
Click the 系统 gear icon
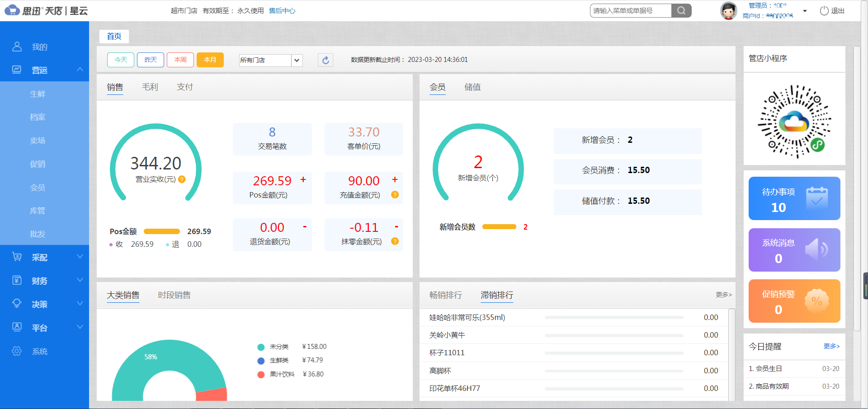17,351
